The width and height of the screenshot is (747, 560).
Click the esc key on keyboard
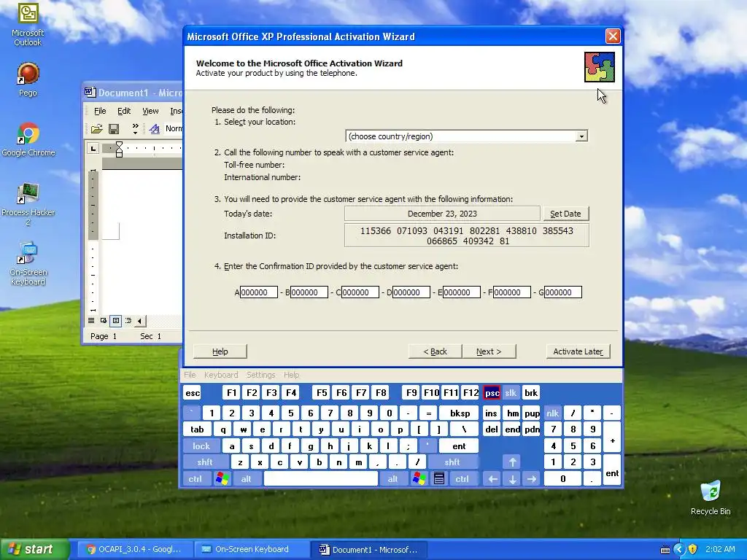coord(193,393)
